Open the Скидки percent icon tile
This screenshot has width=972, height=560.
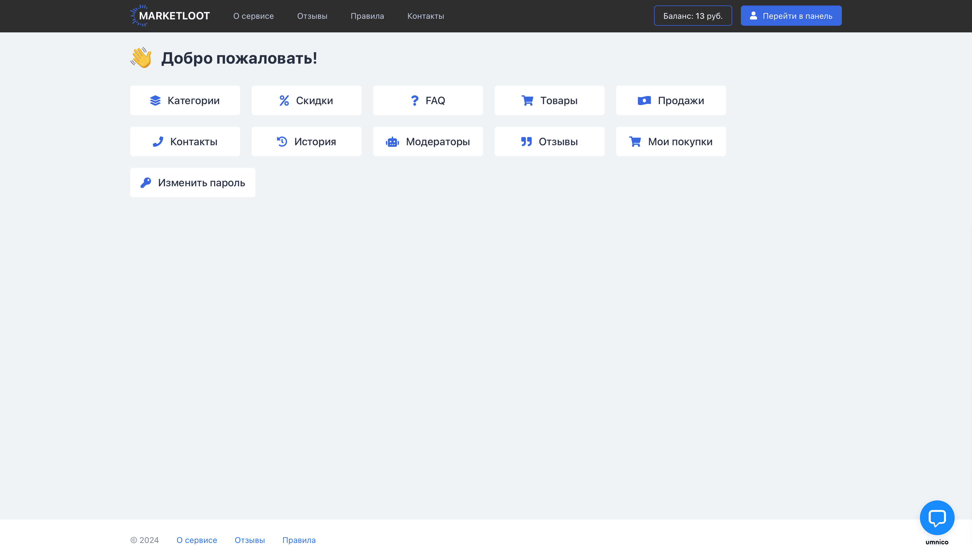pos(284,100)
